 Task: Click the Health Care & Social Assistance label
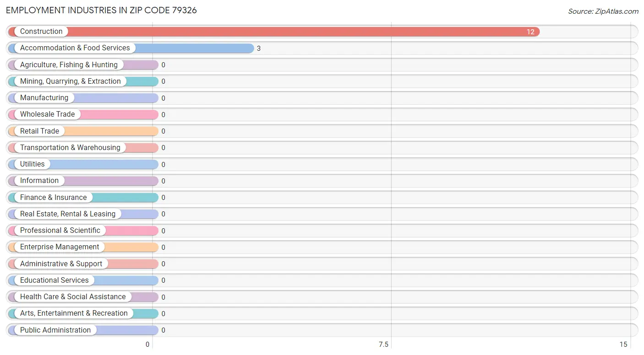[73, 297]
